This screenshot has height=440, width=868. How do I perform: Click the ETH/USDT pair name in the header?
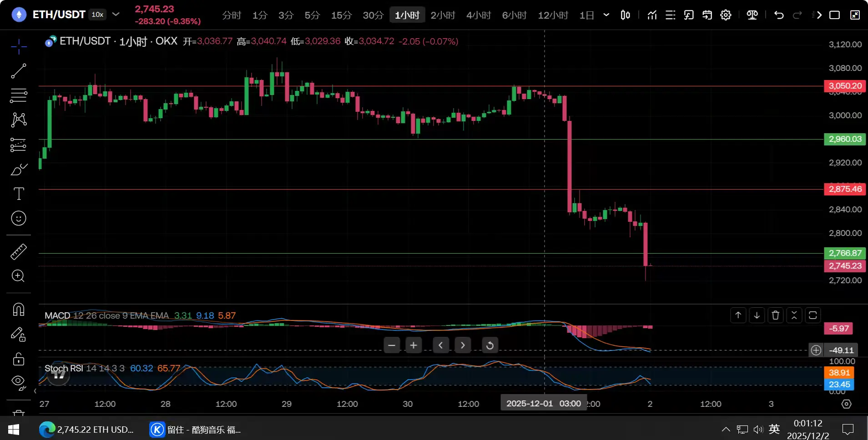click(x=59, y=15)
